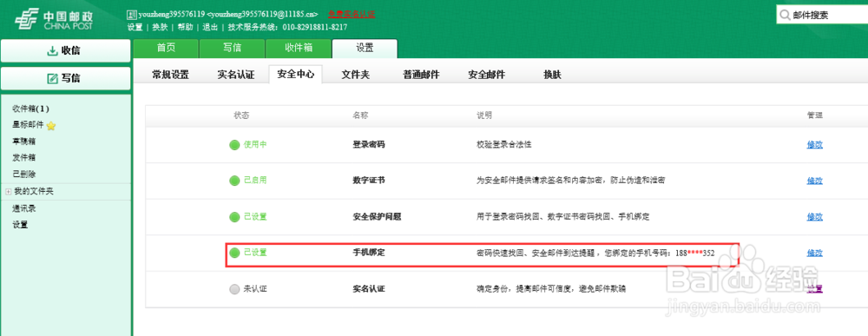Open 通讯录 in sidebar
Viewport: 868px width, 336px height.
coord(23,208)
